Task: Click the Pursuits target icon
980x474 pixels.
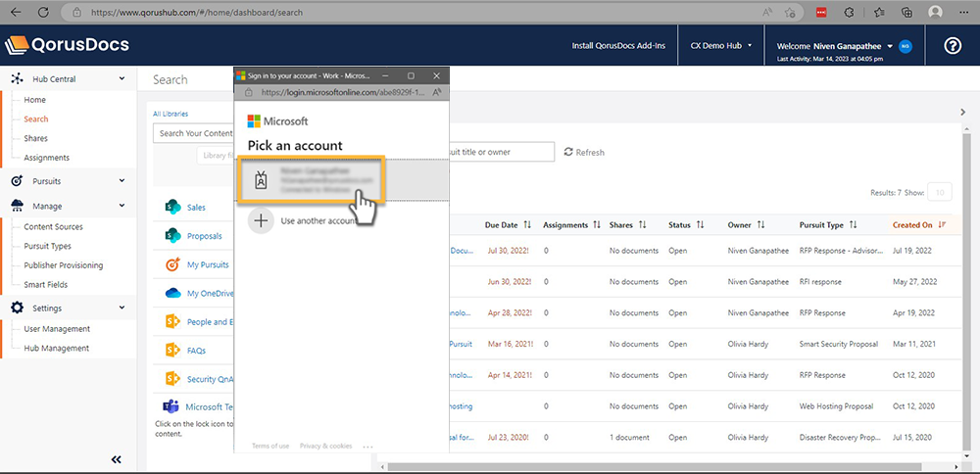Action: click(x=17, y=181)
